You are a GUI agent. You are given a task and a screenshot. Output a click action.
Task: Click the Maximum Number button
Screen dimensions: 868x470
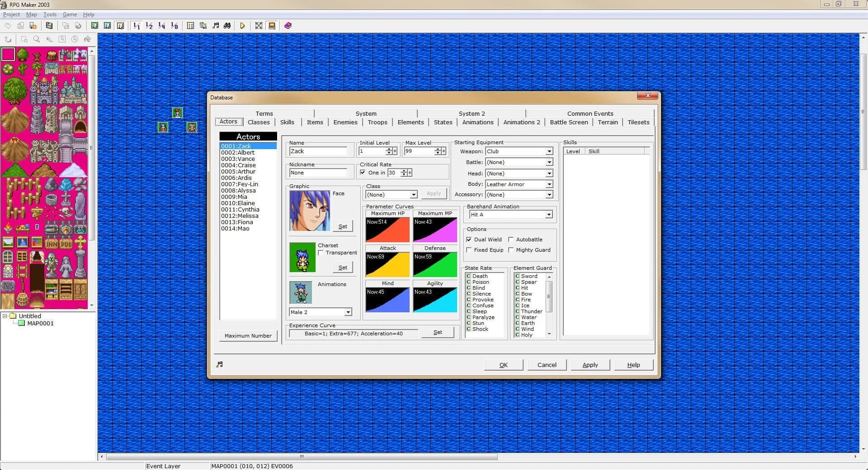(x=248, y=335)
